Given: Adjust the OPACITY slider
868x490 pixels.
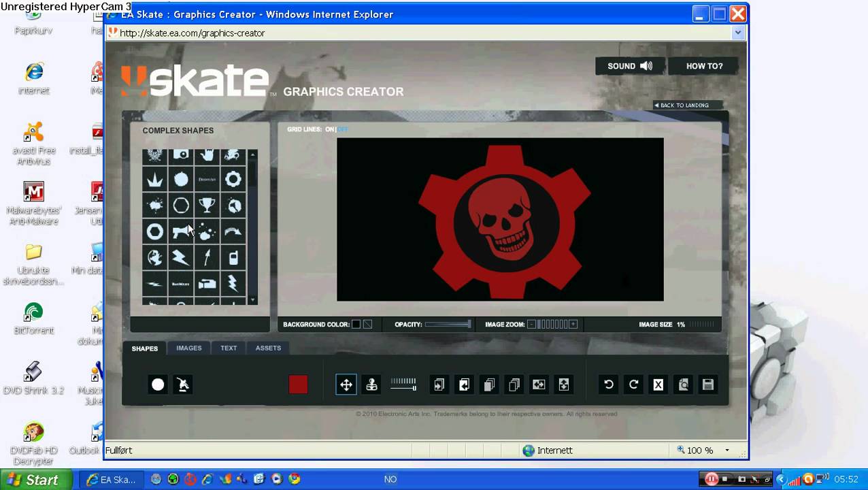Looking at the screenshot, I should [448, 325].
